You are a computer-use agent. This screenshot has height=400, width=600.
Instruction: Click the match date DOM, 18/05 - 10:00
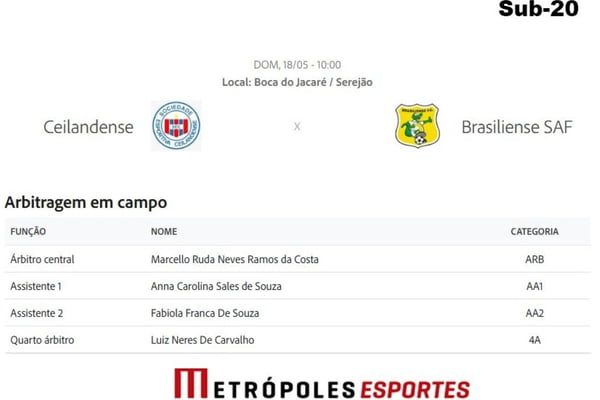coord(297,65)
